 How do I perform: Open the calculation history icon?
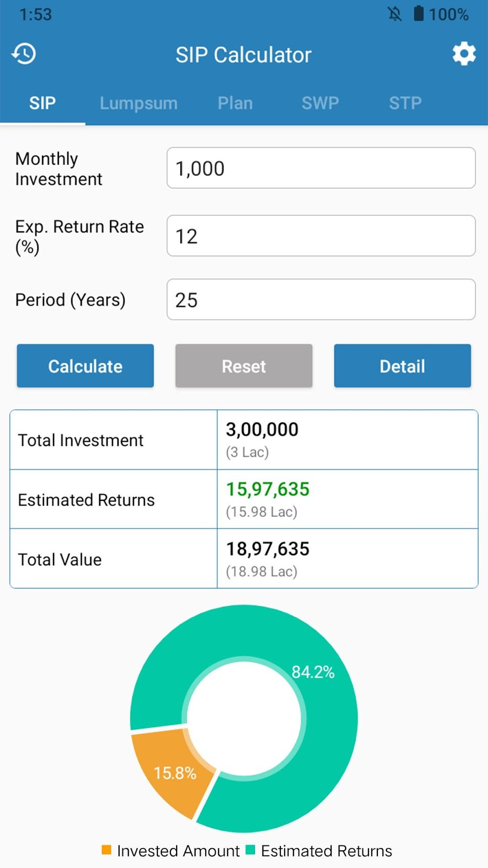tap(24, 54)
